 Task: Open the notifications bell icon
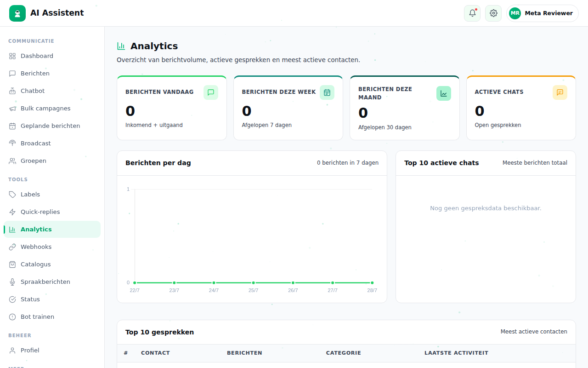pyautogui.click(x=472, y=13)
